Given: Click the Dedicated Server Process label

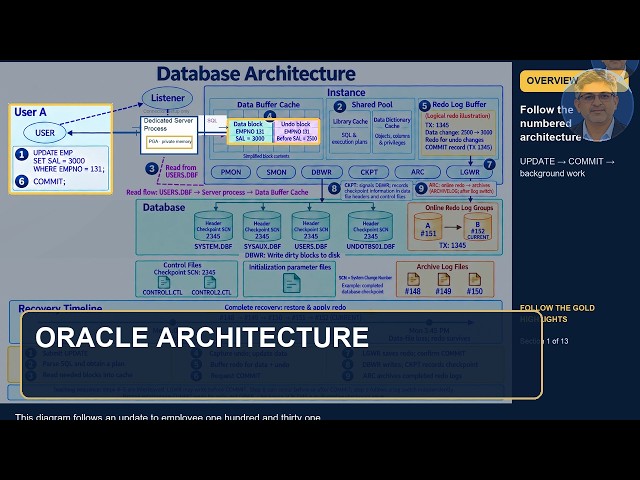Looking at the screenshot, I should [x=168, y=124].
